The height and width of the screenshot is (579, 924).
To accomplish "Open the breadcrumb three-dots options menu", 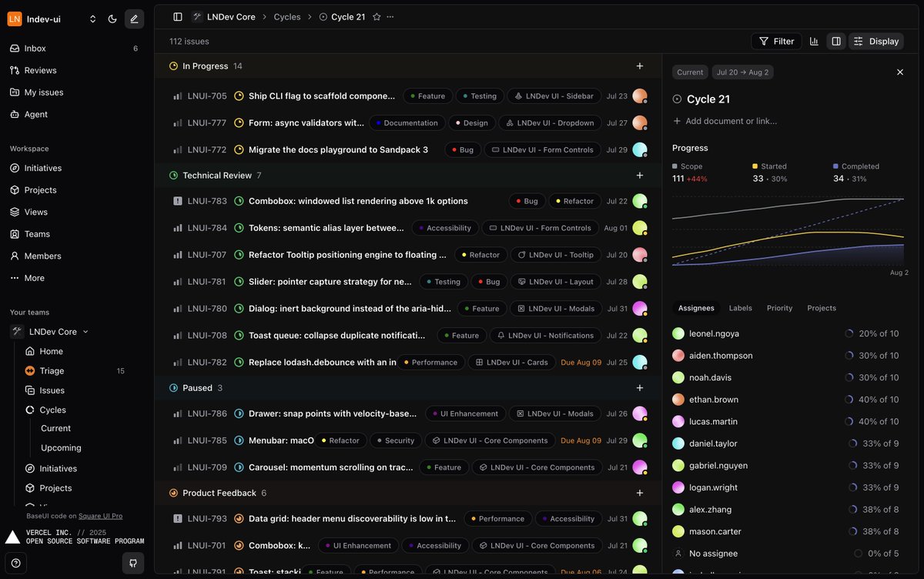I will 390,16.
